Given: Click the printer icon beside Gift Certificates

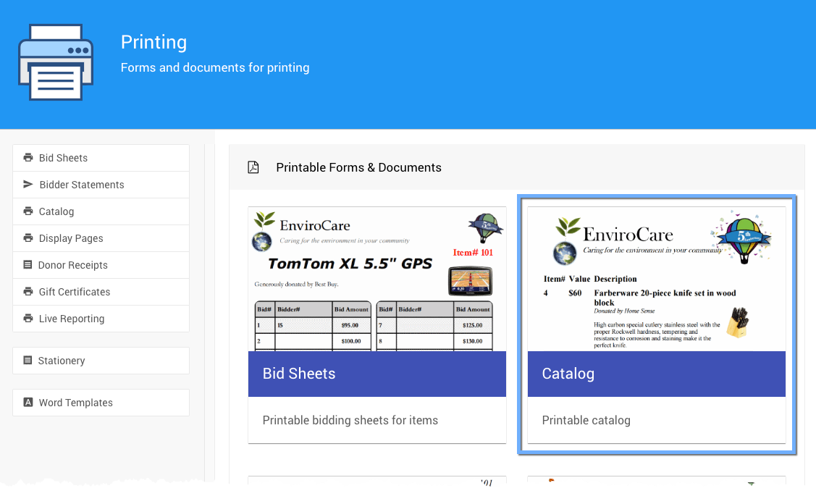Looking at the screenshot, I should click(x=28, y=292).
